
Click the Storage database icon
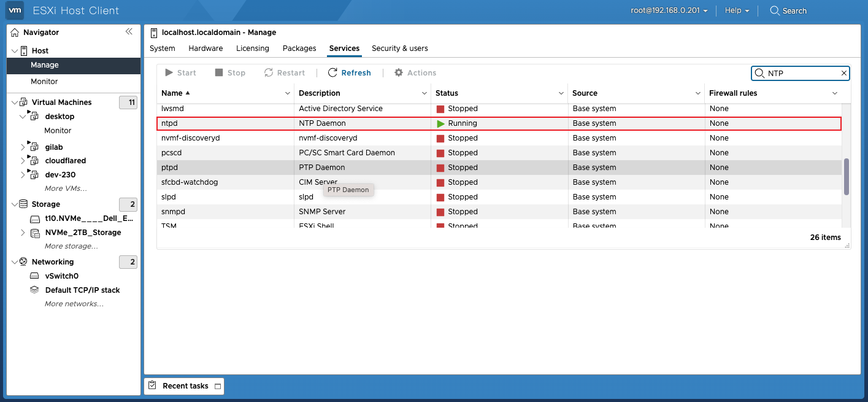24,204
